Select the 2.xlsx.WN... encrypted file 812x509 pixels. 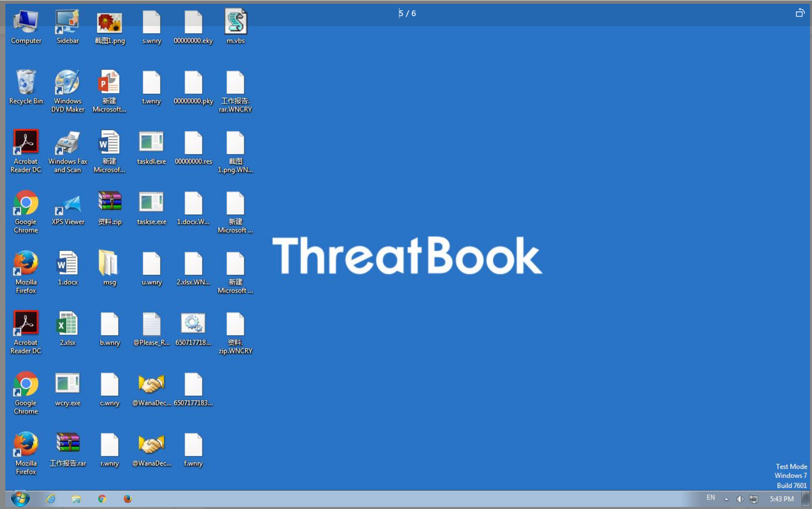pos(193,269)
